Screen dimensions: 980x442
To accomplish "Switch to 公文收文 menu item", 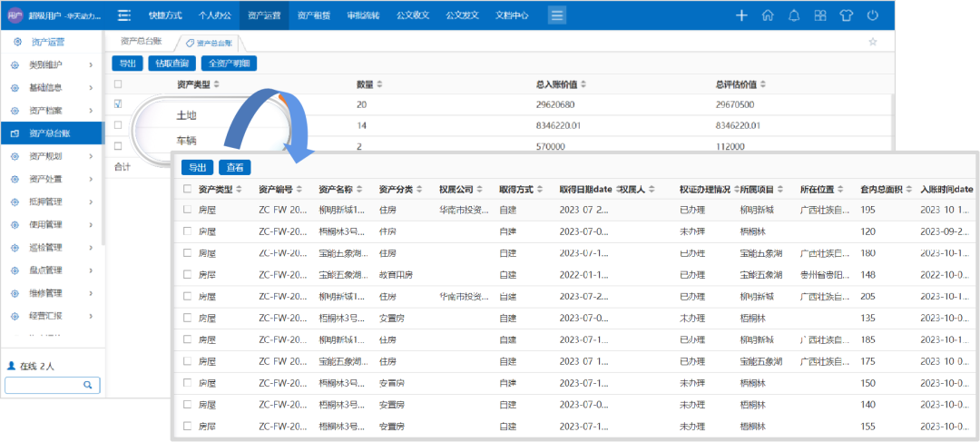I will pos(412,15).
